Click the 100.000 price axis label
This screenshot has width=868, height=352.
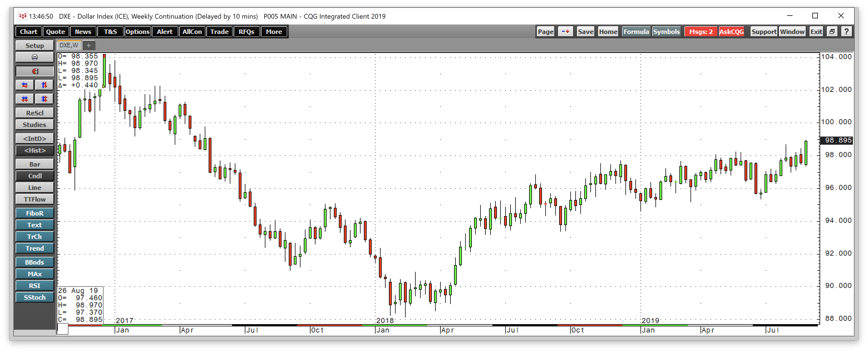836,122
